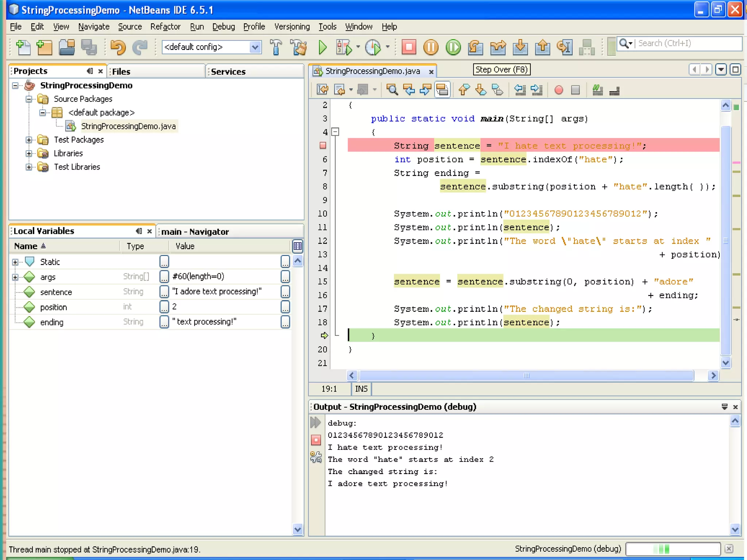Open the Refactor menu
Viewport: 747px width, 560px height.
pos(165,27)
